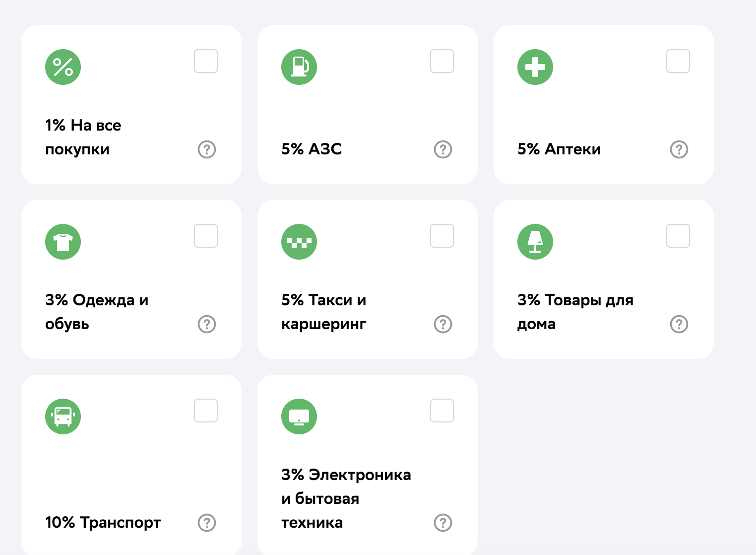This screenshot has width=756, height=555.
Task: Show info about 5% Аптеки category
Action: click(x=679, y=149)
